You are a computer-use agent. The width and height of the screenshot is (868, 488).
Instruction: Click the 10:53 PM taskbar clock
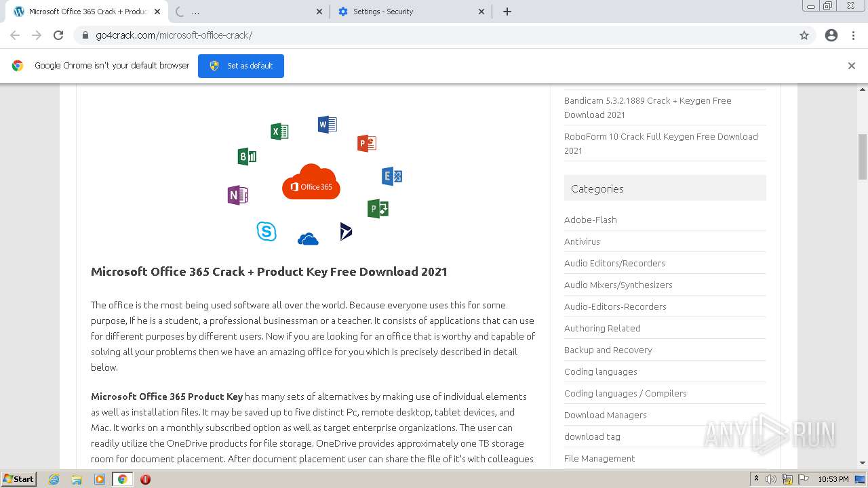pos(833,479)
